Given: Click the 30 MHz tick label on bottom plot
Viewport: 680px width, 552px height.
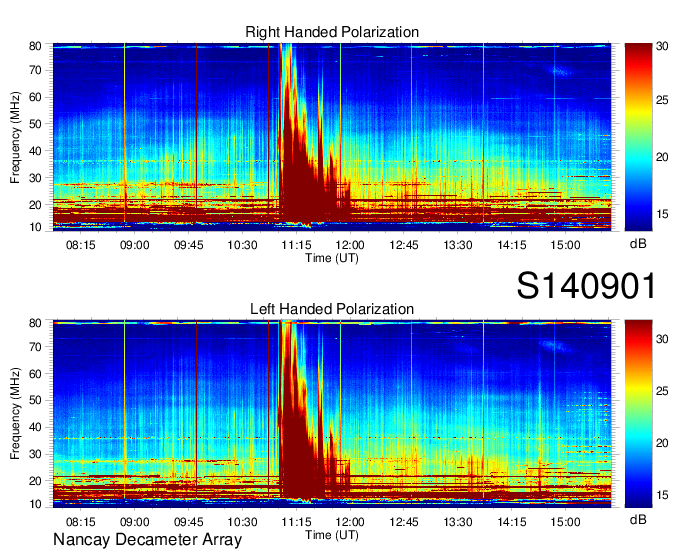Looking at the screenshot, I should (35, 454).
